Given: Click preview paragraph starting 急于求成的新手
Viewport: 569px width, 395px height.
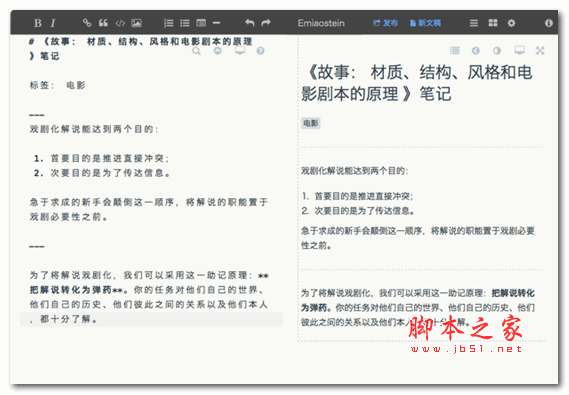Looking at the screenshot, I should click(x=418, y=238).
